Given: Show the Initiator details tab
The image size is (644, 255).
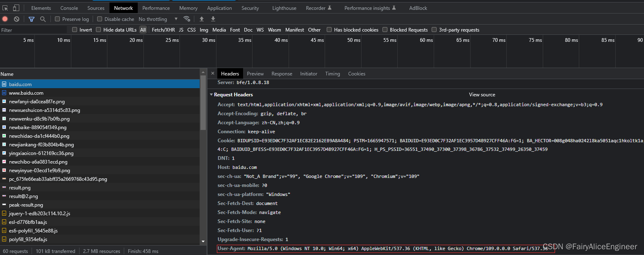Looking at the screenshot, I should point(309,74).
